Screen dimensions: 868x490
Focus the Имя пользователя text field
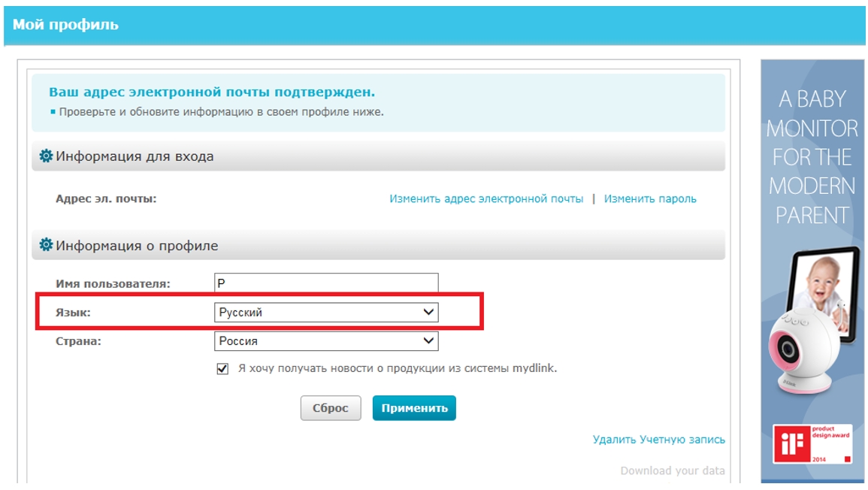326,283
